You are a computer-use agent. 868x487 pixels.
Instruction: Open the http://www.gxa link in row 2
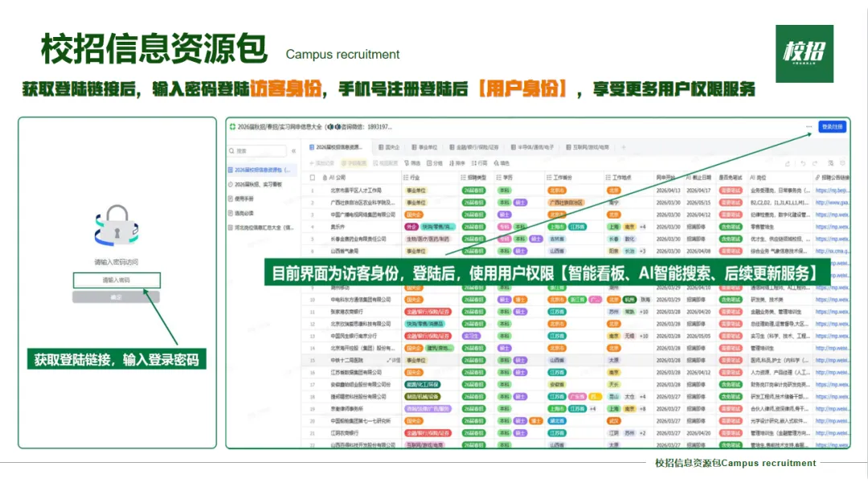pos(832,203)
